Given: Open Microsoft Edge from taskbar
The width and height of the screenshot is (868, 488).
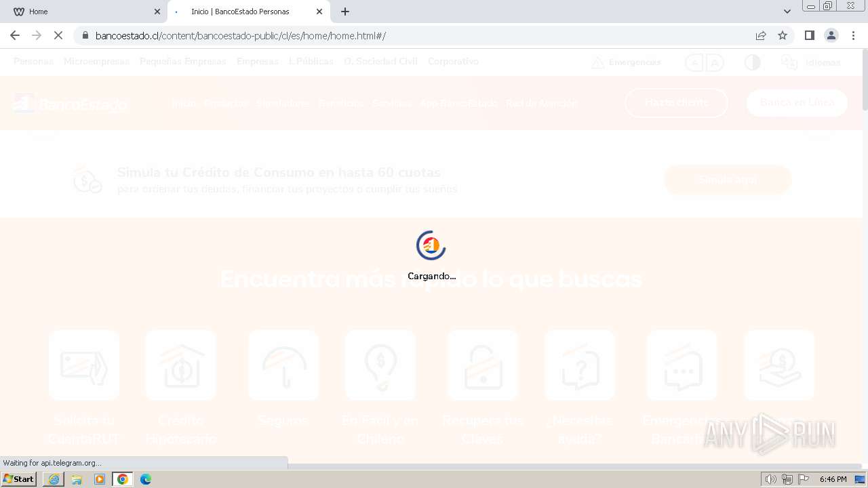Looking at the screenshot, I should [x=146, y=479].
